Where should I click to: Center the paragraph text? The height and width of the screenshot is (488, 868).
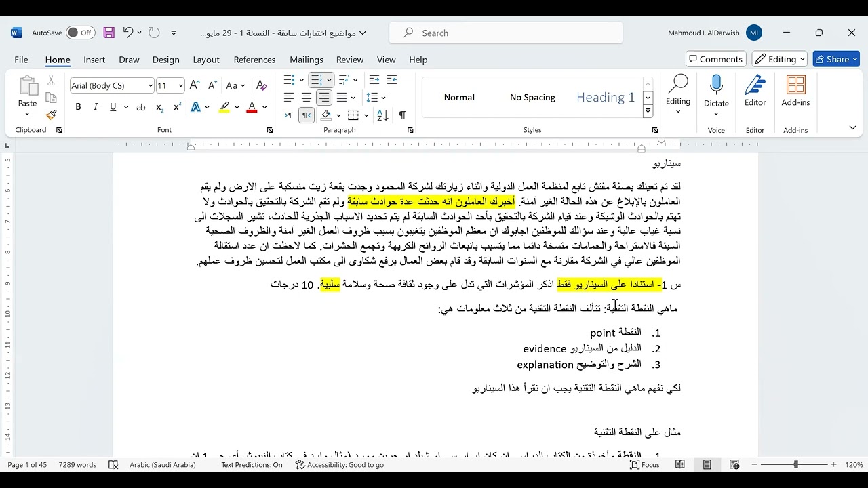(x=307, y=98)
